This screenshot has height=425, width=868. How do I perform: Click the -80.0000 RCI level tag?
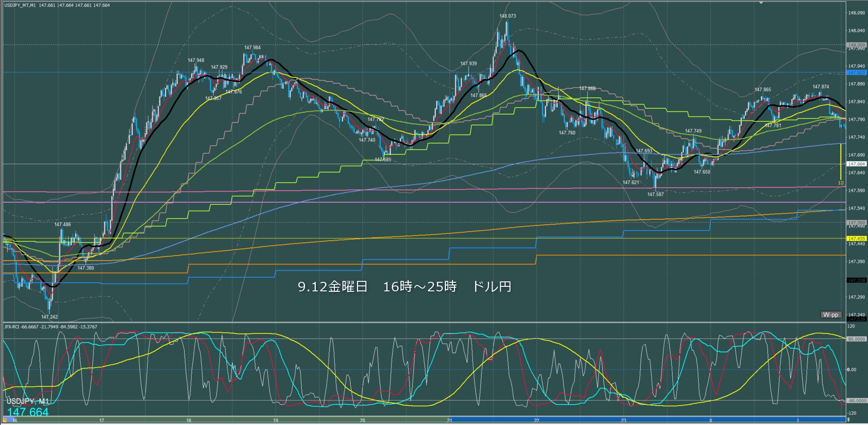point(856,401)
